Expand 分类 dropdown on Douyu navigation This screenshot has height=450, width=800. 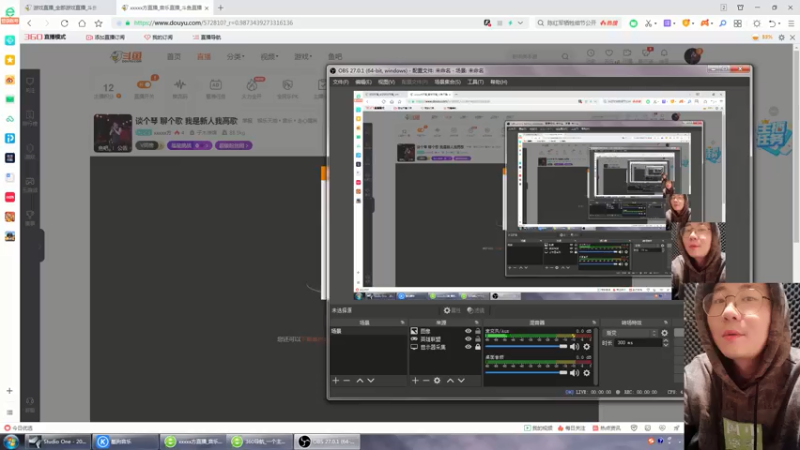[x=235, y=57]
